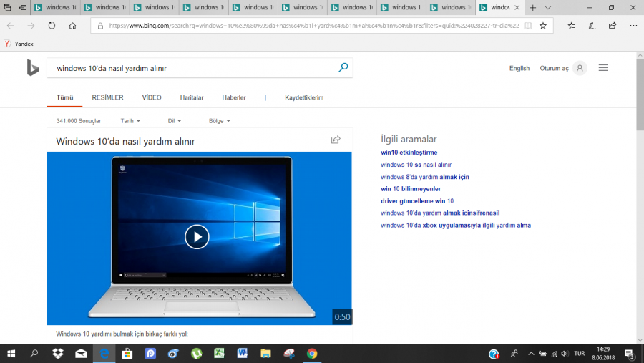Screen dimensions: 644x363
Task: Open related search windows 8'da yardım almak için
Action: tap(424, 177)
